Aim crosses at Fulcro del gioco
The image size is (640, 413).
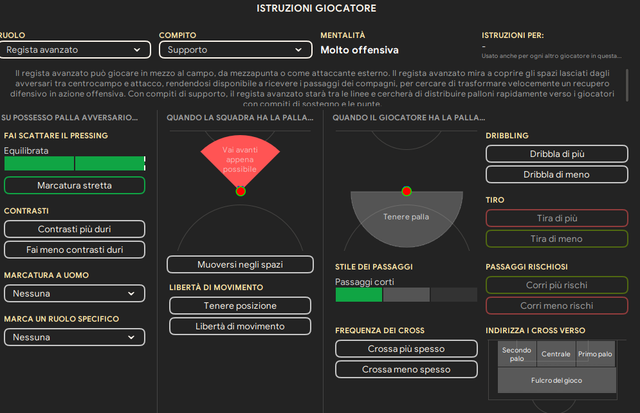click(557, 380)
